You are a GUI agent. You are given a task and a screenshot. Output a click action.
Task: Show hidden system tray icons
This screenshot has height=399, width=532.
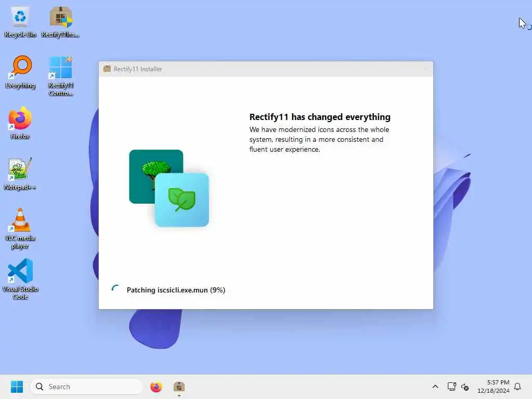click(x=435, y=387)
